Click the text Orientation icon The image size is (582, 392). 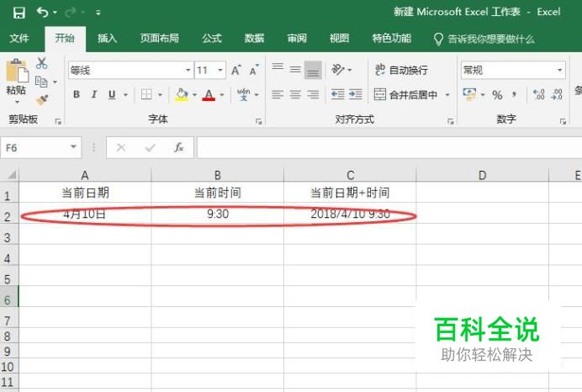pyautogui.click(x=338, y=70)
